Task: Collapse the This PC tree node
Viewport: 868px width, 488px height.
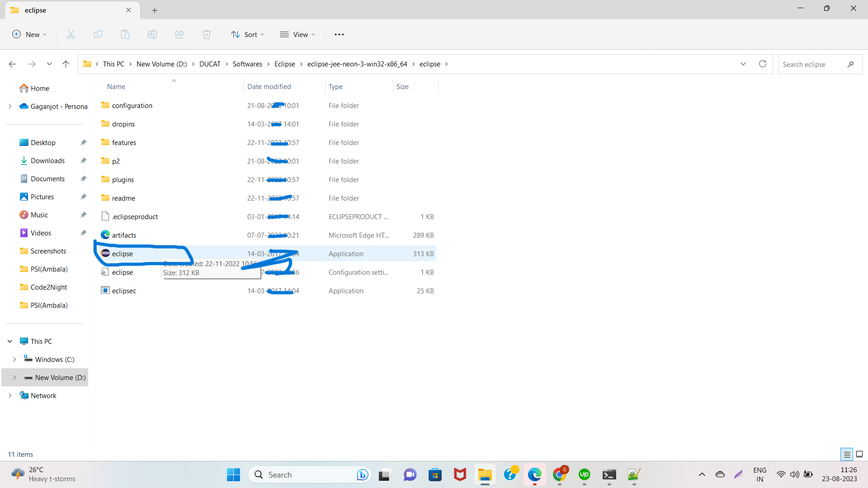Action: click(x=10, y=342)
